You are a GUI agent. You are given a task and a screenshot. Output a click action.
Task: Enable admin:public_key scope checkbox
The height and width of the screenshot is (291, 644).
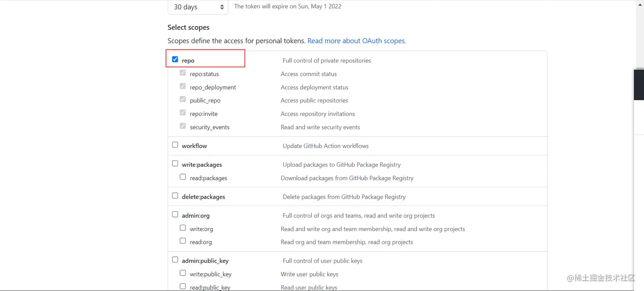pyautogui.click(x=175, y=260)
